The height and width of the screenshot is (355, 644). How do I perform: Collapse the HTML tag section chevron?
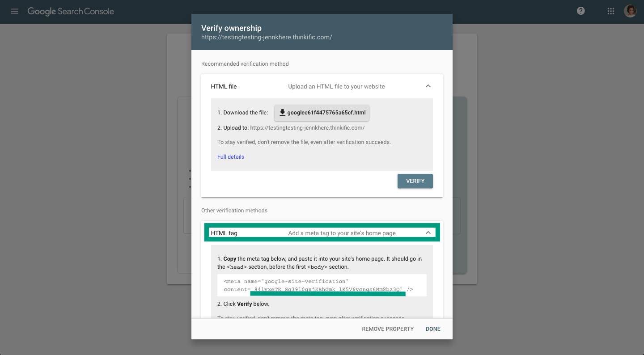click(x=428, y=232)
